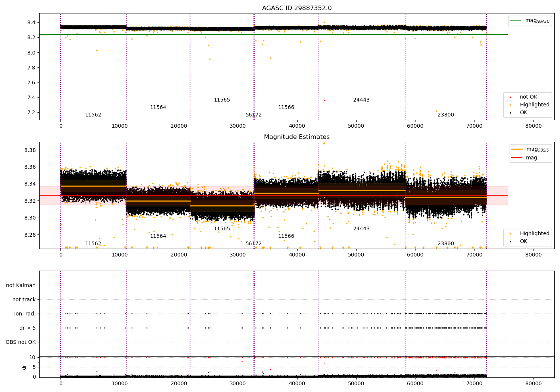560x392 pixels.
Task: Click the 8.30 y-axis tick label
Action: [x=30, y=218]
